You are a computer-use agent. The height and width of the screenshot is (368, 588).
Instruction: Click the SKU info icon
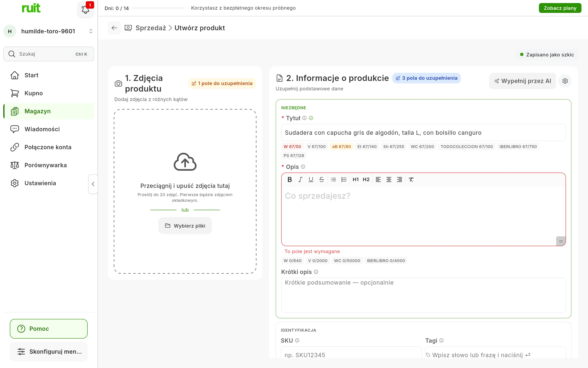[x=297, y=340]
